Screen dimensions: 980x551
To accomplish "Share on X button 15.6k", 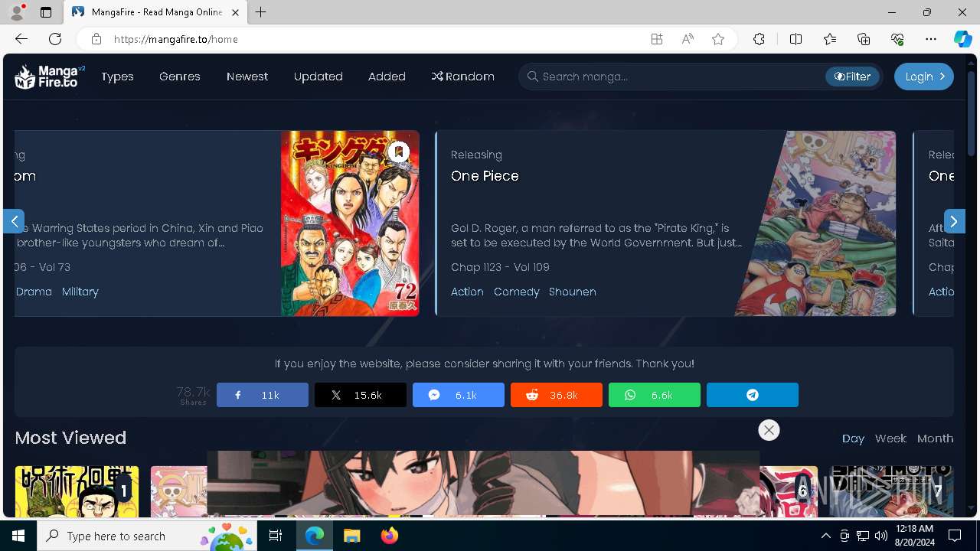I will tap(361, 395).
